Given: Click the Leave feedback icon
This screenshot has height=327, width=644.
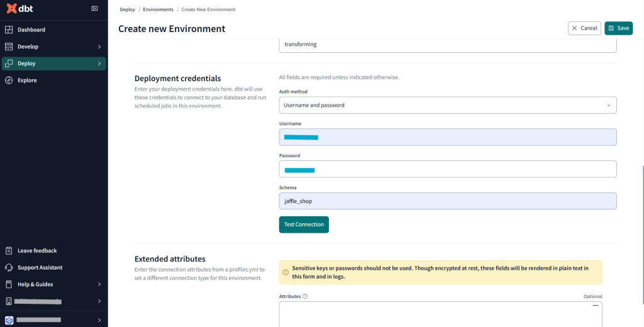Looking at the screenshot, I should coord(9,250).
